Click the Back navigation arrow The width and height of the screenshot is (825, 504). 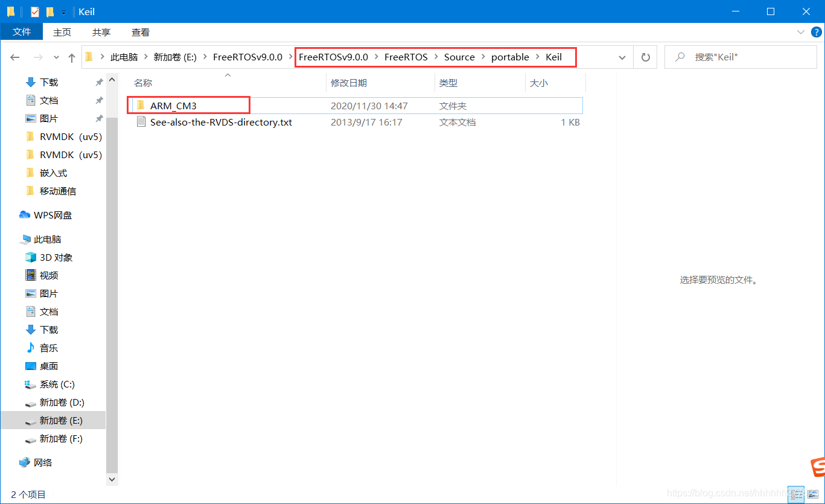[x=15, y=57]
